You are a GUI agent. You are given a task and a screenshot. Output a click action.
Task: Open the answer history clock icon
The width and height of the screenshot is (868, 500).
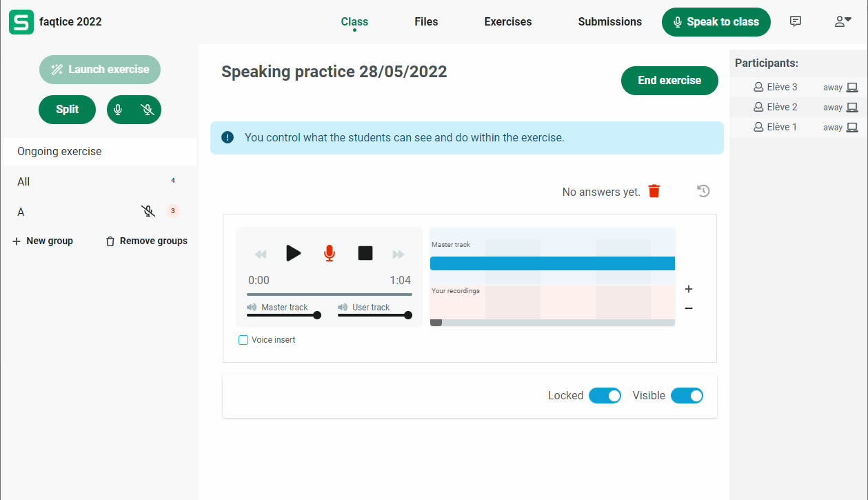(703, 191)
